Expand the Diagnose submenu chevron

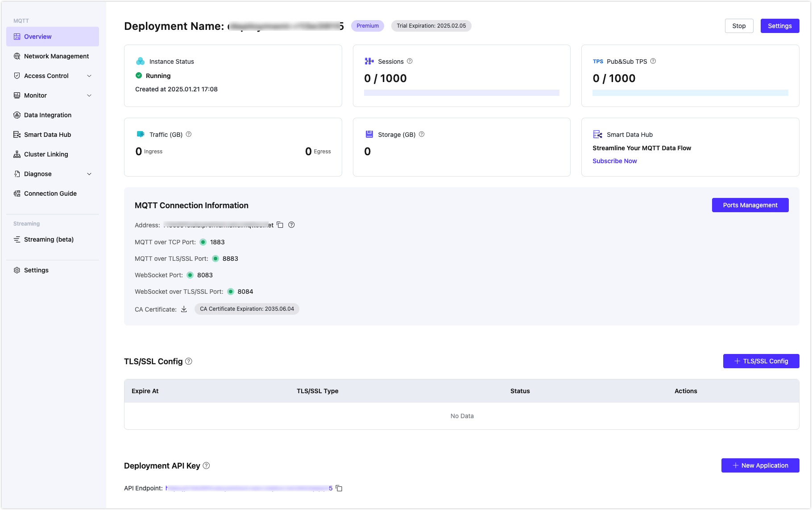click(x=89, y=174)
